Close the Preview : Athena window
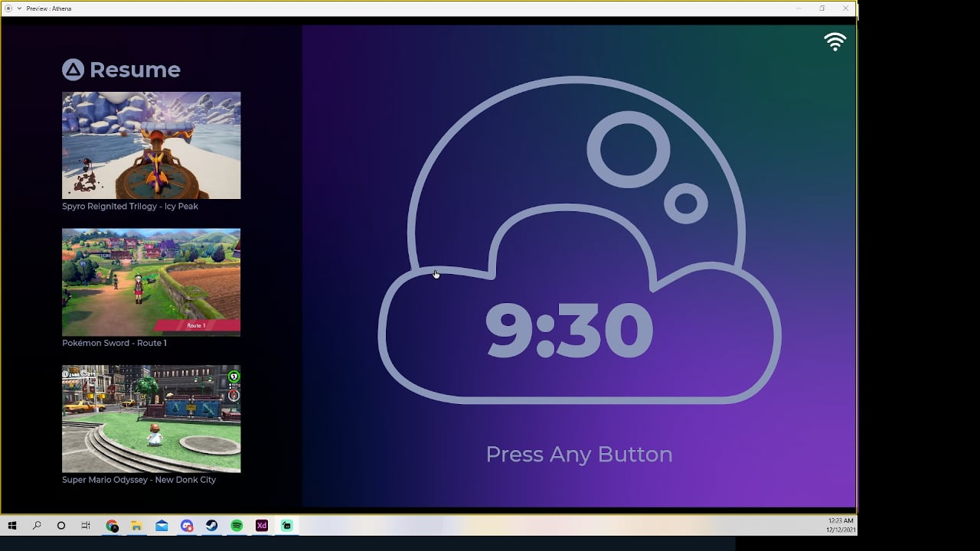Viewport: 980px width, 551px height. tap(845, 8)
